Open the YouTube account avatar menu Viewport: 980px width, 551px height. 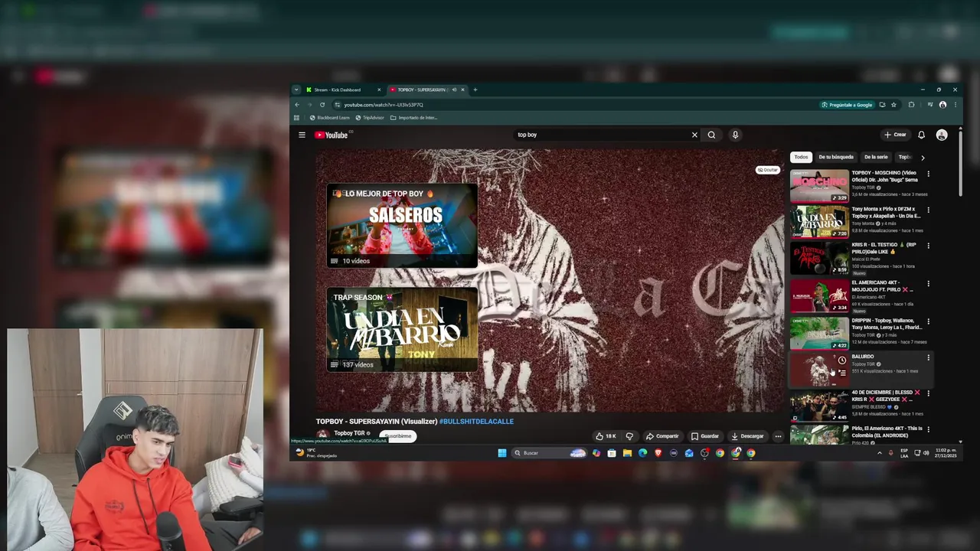tap(942, 135)
